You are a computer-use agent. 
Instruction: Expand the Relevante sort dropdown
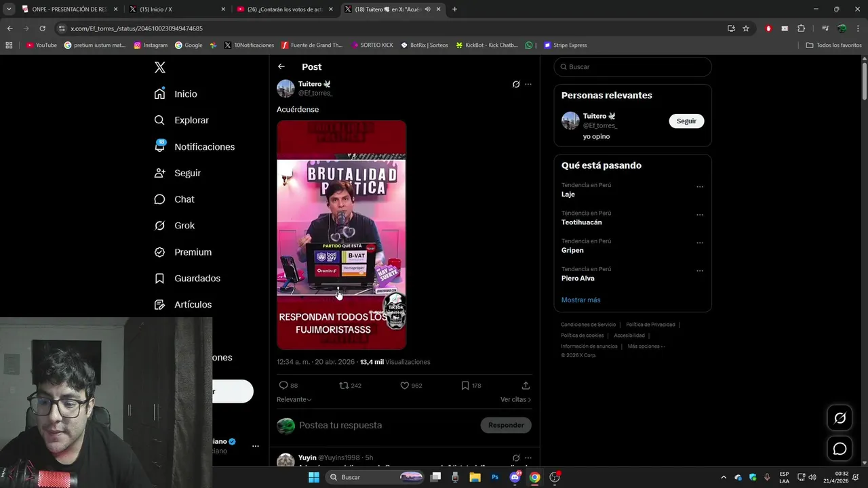point(294,399)
